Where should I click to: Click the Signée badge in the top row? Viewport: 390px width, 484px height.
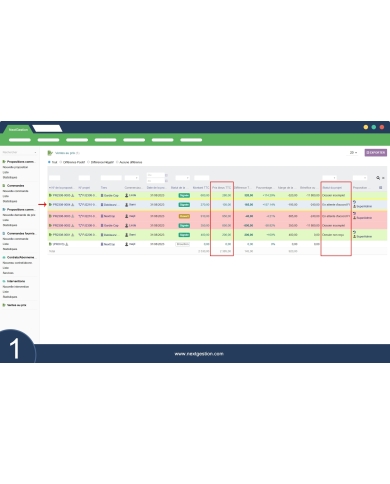[x=184, y=195]
